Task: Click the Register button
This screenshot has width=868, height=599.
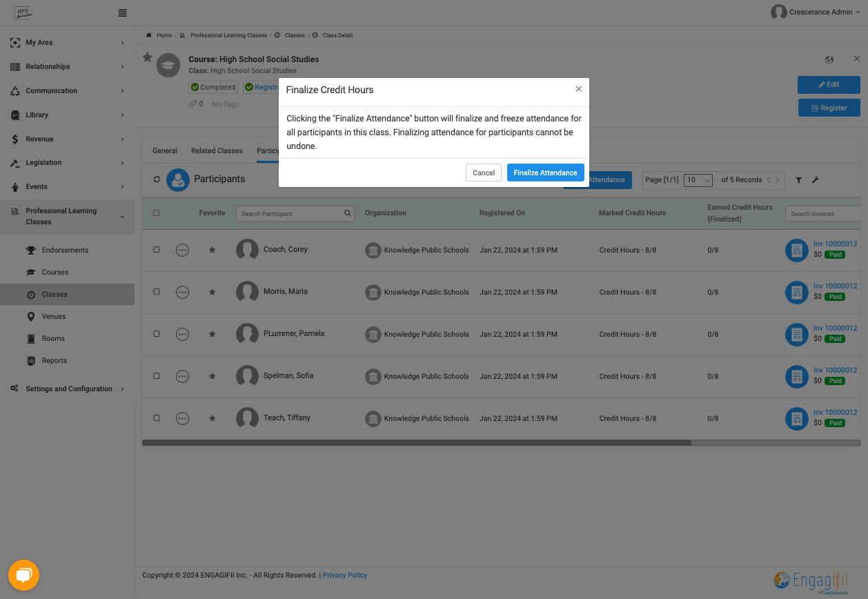Action: [829, 108]
